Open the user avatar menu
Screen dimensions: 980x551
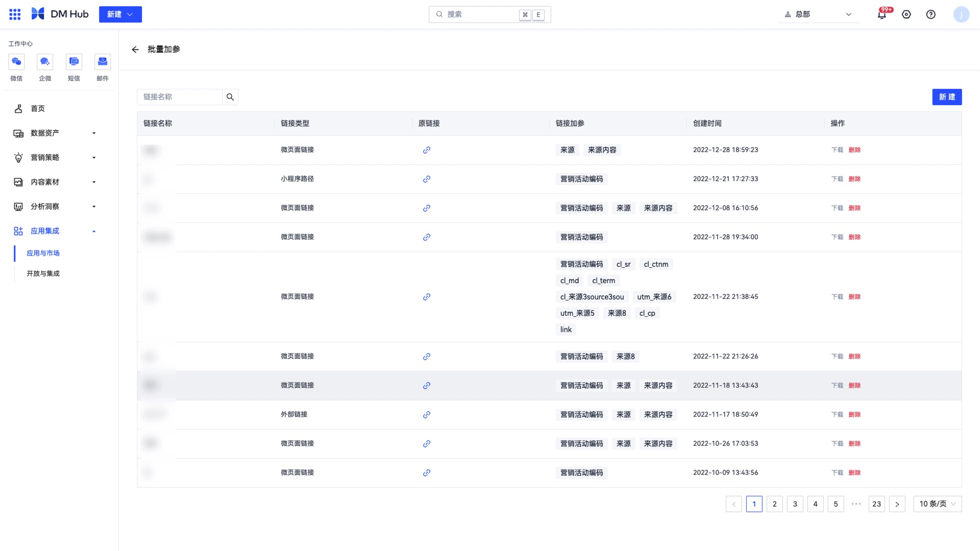point(961,14)
